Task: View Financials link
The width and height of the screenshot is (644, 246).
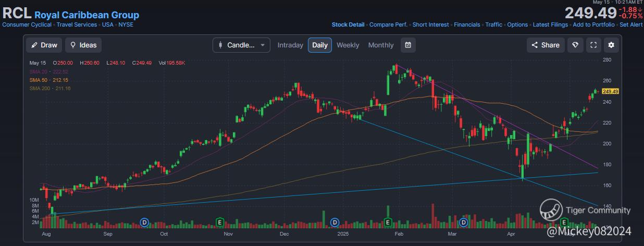Action: click(x=467, y=24)
